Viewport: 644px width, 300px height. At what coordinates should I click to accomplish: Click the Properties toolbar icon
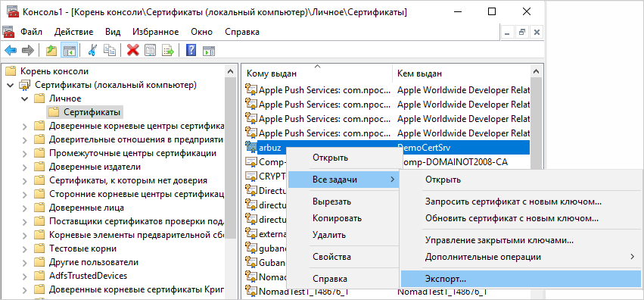click(151, 51)
